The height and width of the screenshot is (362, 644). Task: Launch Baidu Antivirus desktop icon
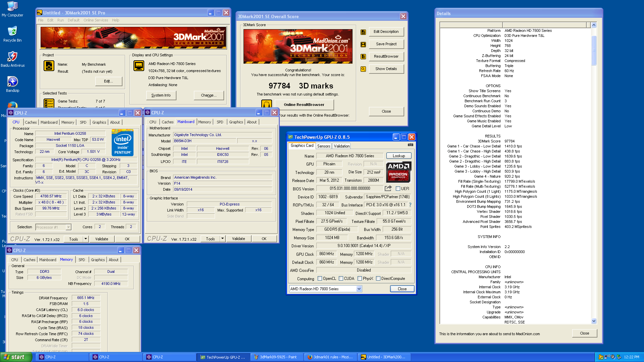[12, 59]
